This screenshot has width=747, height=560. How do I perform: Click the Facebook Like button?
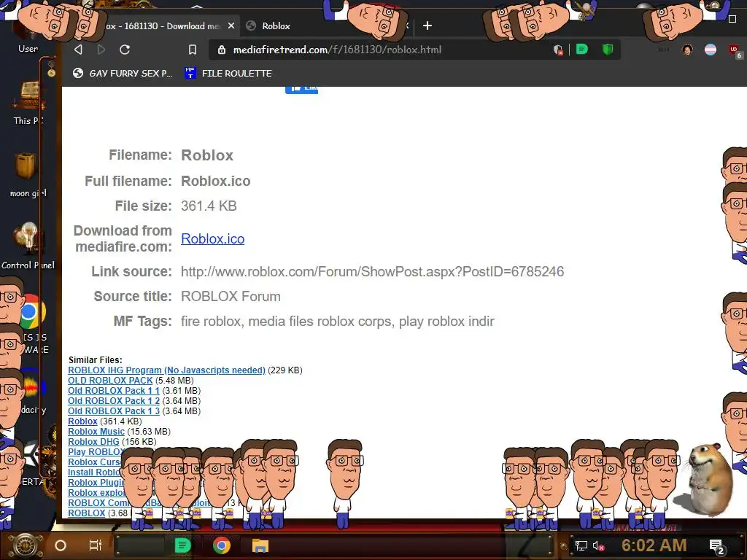pos(301,89)
